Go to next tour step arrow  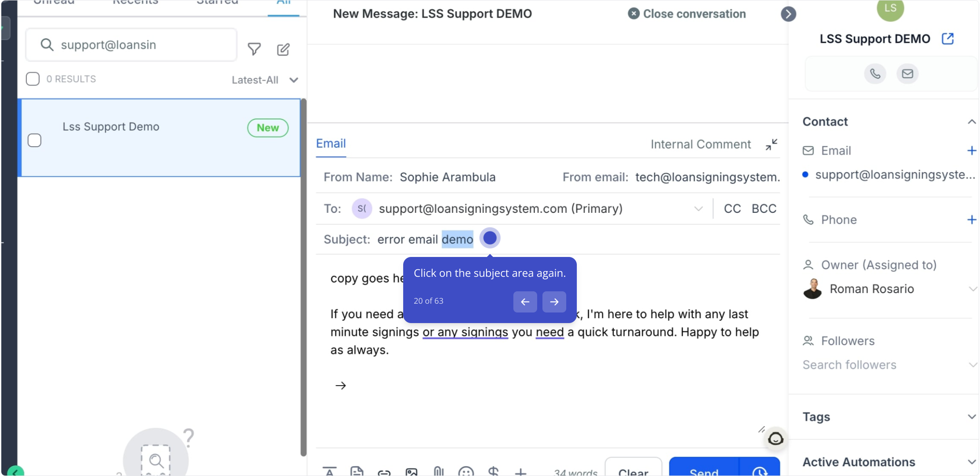click(x=554, y=302)
